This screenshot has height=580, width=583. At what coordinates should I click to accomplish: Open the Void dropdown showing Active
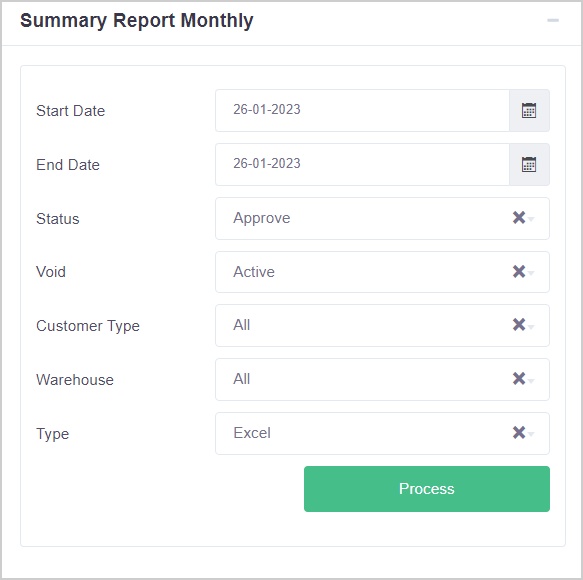tap(382, 272)
